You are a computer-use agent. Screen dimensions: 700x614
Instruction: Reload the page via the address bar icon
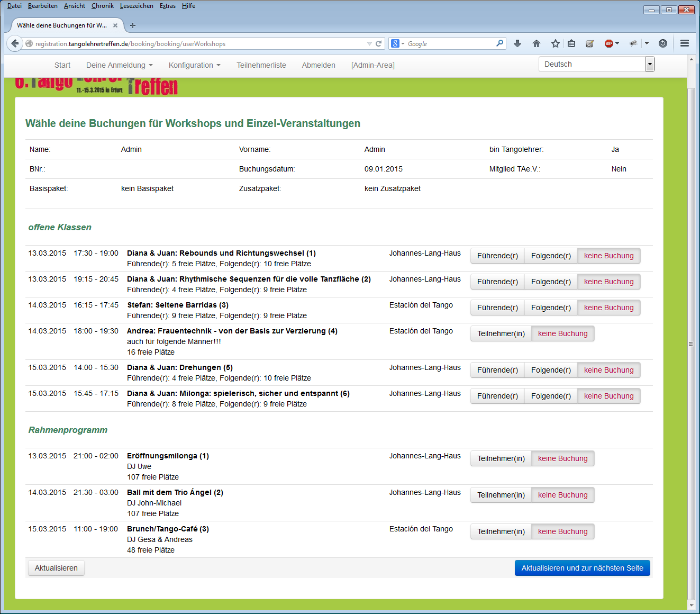(379, 43)
